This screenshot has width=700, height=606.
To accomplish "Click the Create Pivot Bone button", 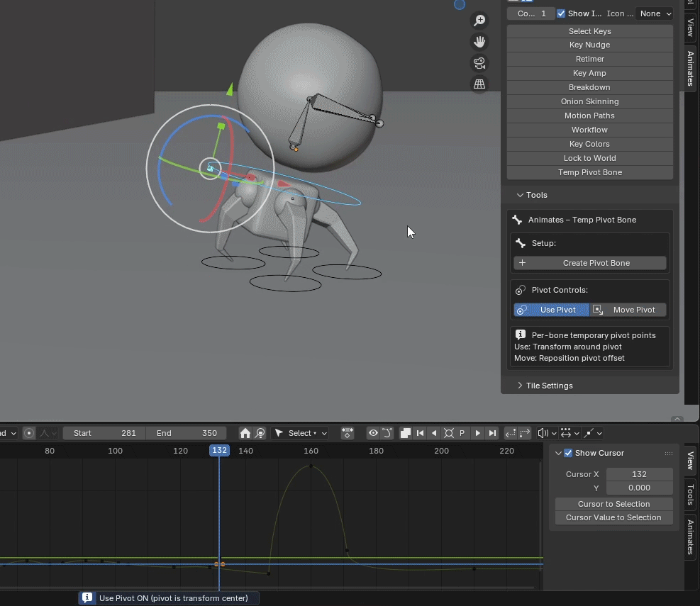I will click(590, 263).
